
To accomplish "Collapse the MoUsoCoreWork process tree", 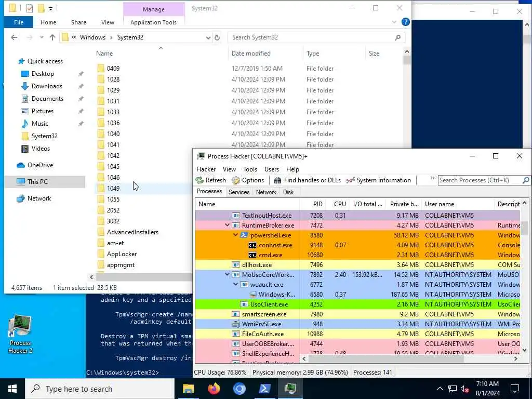I will click(x=227, y=274).
